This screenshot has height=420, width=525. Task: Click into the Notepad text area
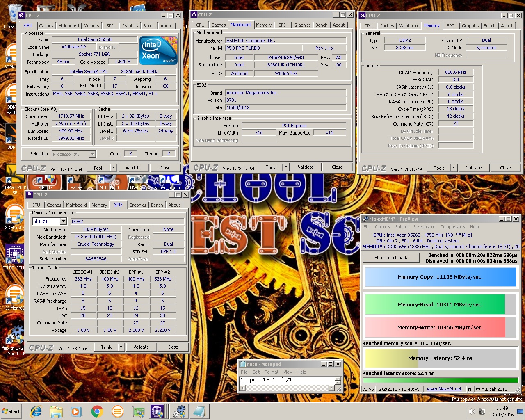coord(287,380)
